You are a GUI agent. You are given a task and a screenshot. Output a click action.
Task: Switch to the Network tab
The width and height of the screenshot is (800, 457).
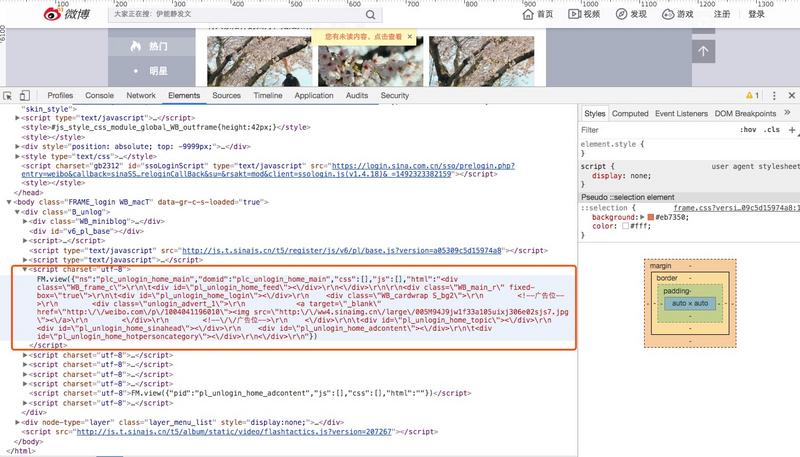[141, 95]
